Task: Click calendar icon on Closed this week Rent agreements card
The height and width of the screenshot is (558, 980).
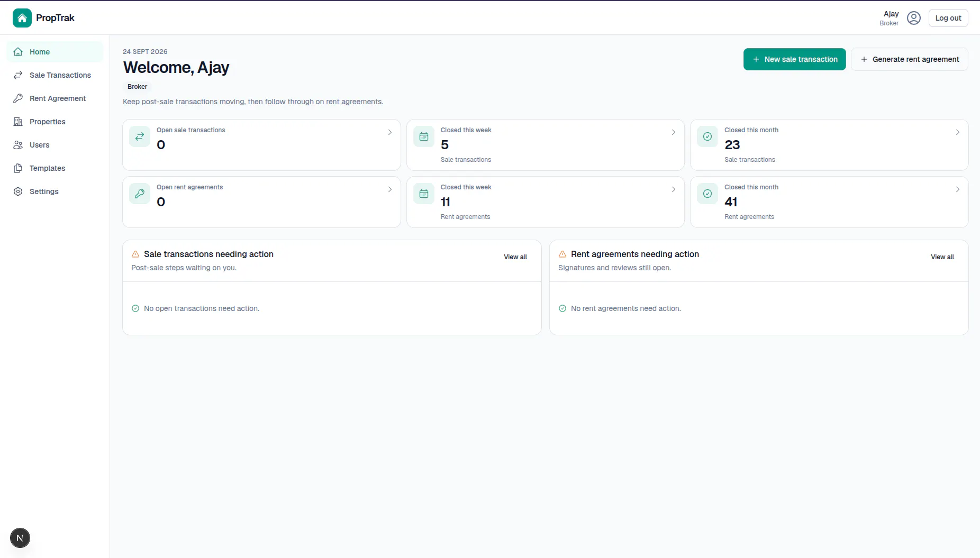Action: point(424,194)
